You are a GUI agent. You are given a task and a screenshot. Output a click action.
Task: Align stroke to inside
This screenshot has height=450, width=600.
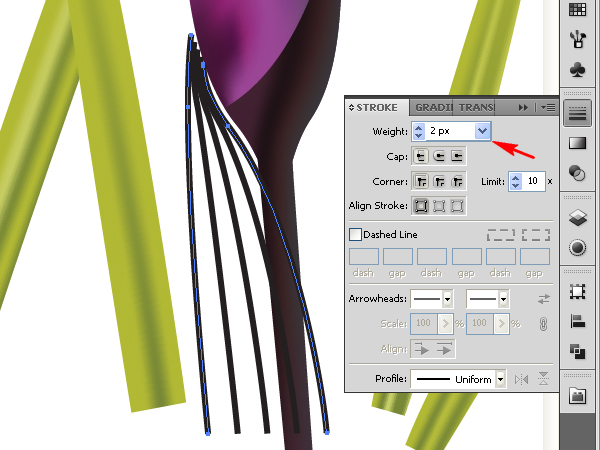pyautogui.click(x=439, y=206)
